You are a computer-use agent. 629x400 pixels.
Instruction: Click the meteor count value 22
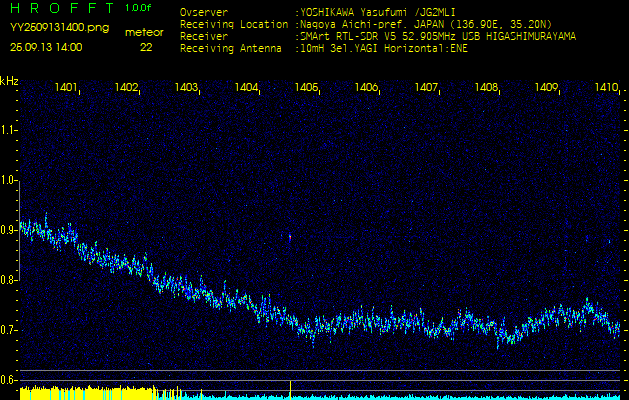[x=146, y=47]
